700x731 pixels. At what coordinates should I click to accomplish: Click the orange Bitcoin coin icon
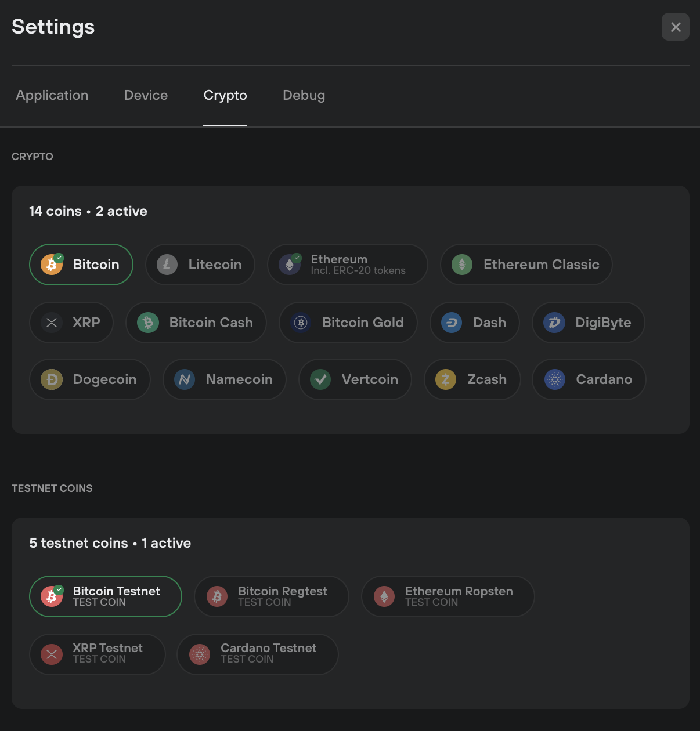pyautogui.click(x=52, y=265)
